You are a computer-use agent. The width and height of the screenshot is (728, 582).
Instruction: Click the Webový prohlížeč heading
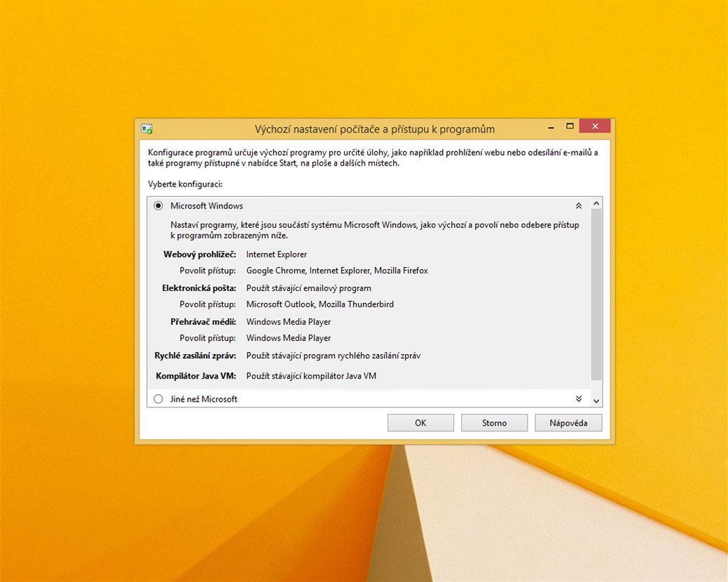(x=200, y=254)
